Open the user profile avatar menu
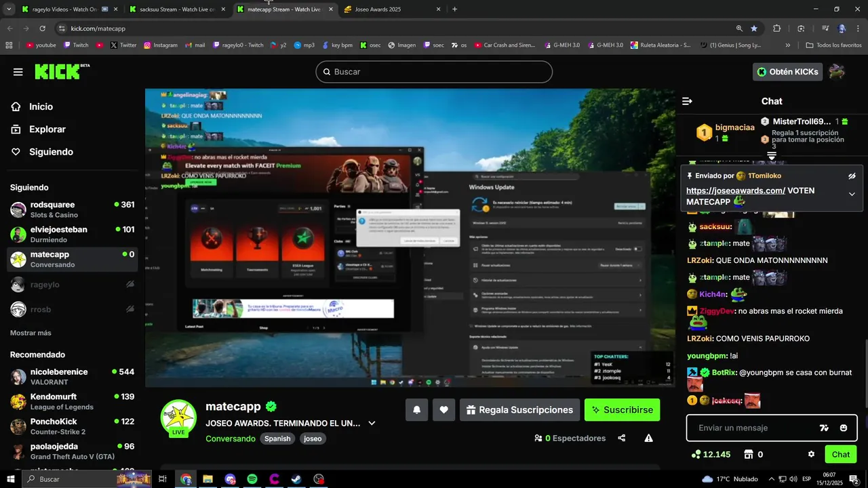The width and height of the screenshot is (868, 488). (x=837, y=72)
